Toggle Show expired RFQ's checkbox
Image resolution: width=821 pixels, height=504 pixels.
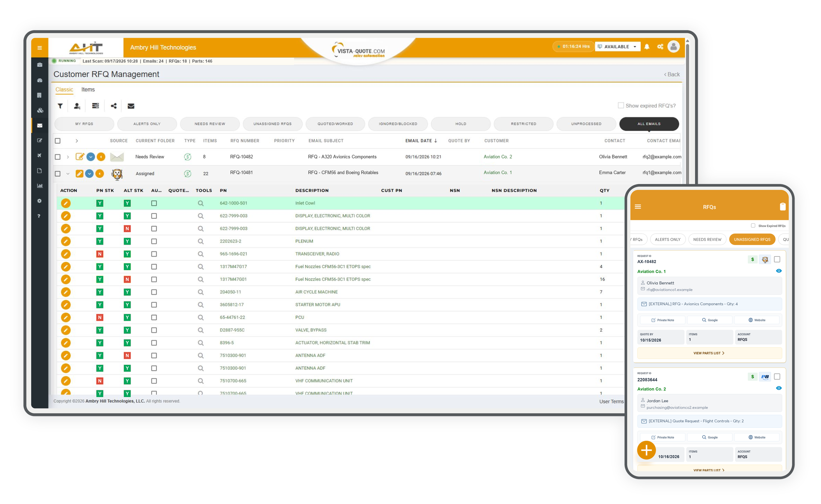point(620,105)
